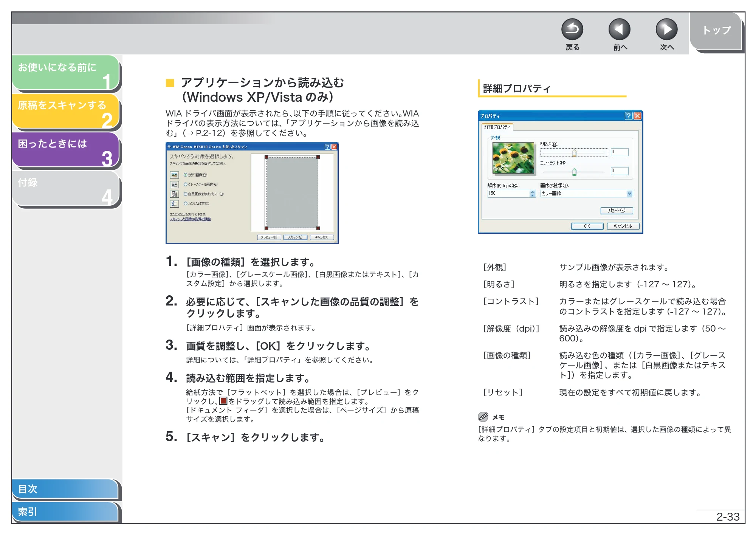Click the bottom-right crop handle in preview
This screenshot has height=535, width=756.
(318, 228)
